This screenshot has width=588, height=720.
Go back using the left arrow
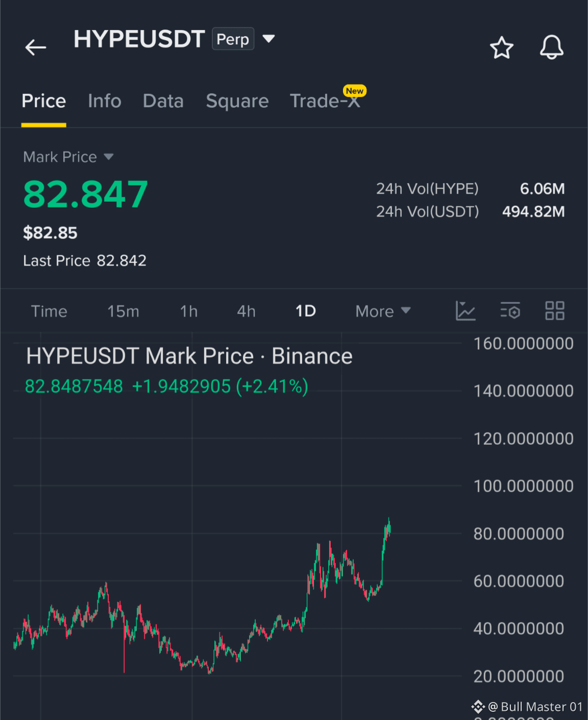coord(36,47)
